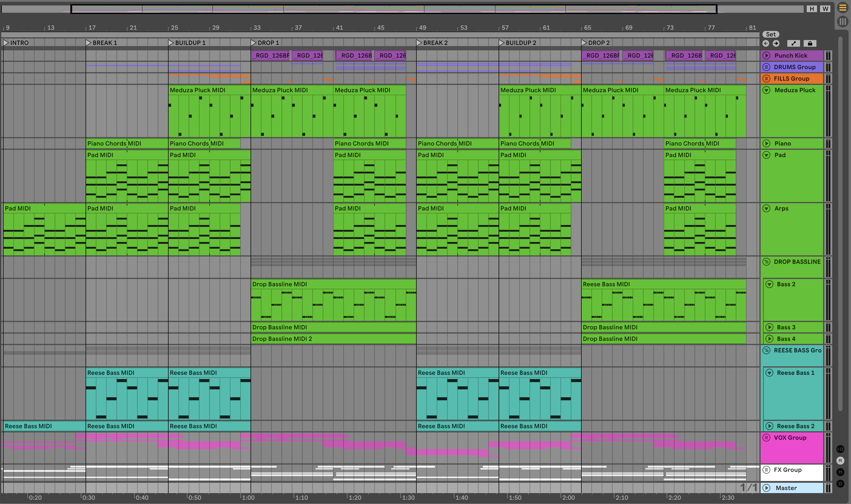Expand the Punch Kick track
The image size is (851, 504).
point(766,56)
